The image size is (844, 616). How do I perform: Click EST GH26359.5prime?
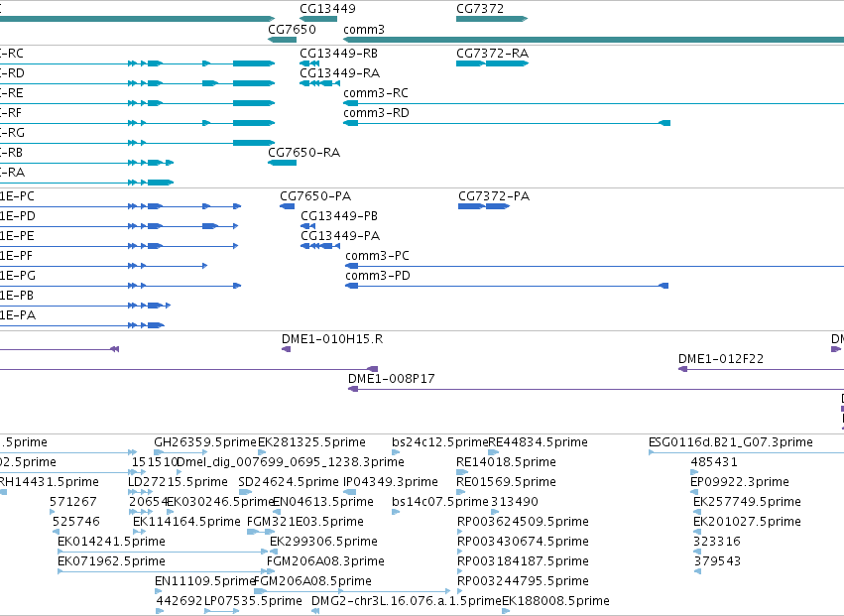(205, 442)
